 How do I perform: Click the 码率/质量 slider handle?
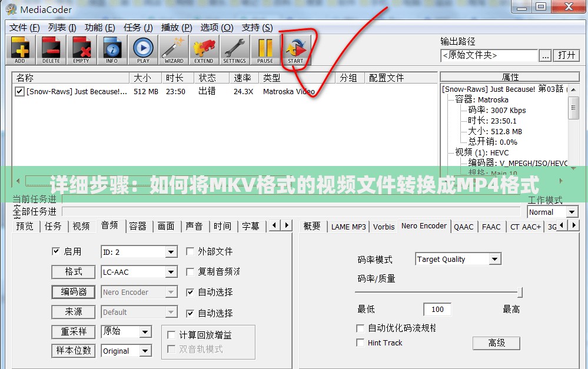tap(520, 292)
